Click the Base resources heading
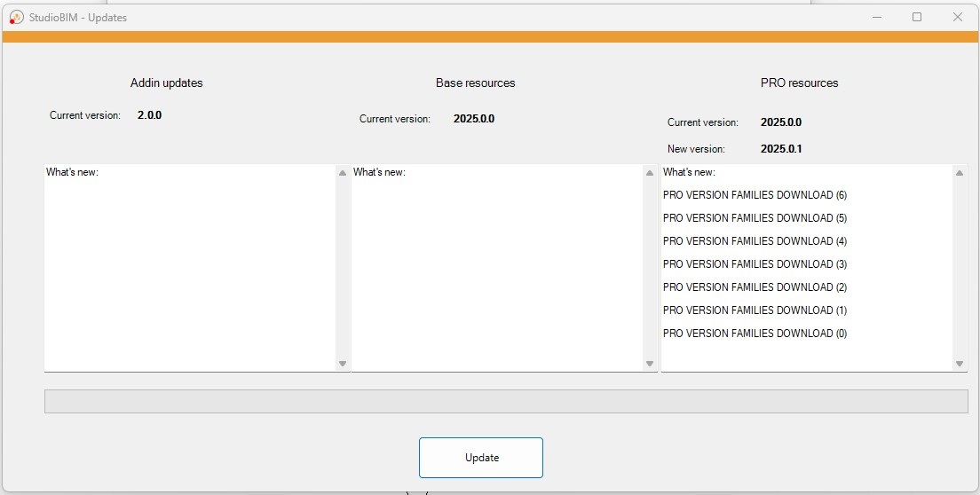 coord(476,82)
